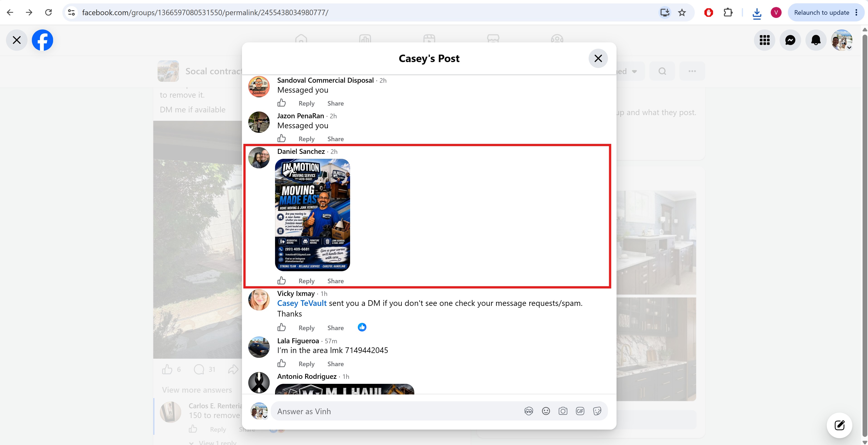Go back to the previous browser page
The image size is (868, 445).
click(x=10, y=12)
